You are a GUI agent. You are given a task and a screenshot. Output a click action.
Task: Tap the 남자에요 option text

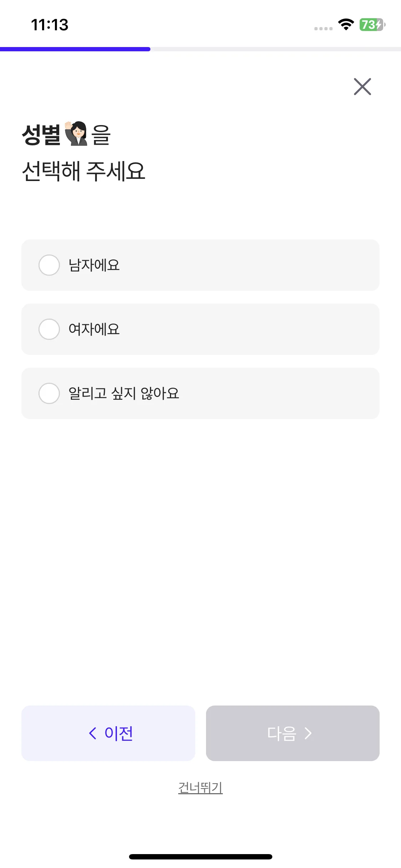[94, 265]
